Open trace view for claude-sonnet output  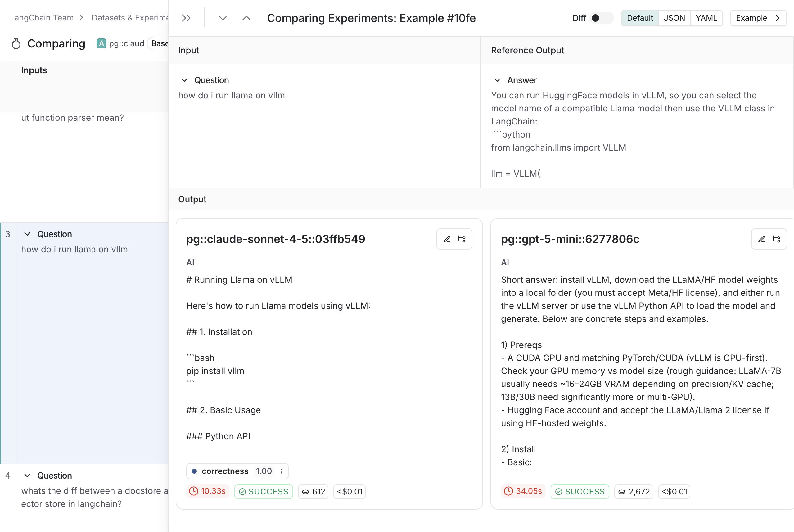click(x=462, y=239)
